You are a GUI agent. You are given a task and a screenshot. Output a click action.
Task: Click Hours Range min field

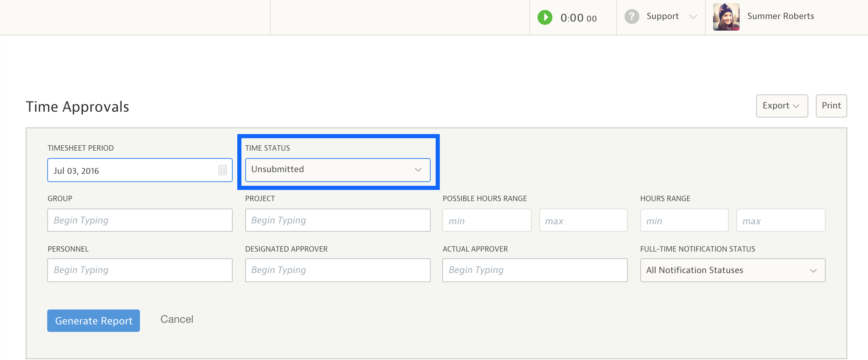[x=684, y=221]
